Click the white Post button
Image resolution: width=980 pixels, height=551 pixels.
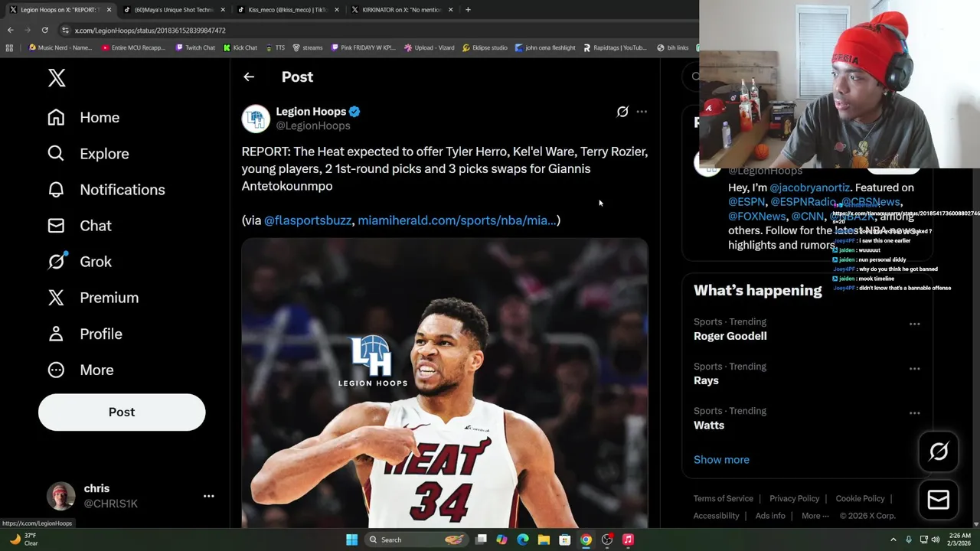click(122, 412)
